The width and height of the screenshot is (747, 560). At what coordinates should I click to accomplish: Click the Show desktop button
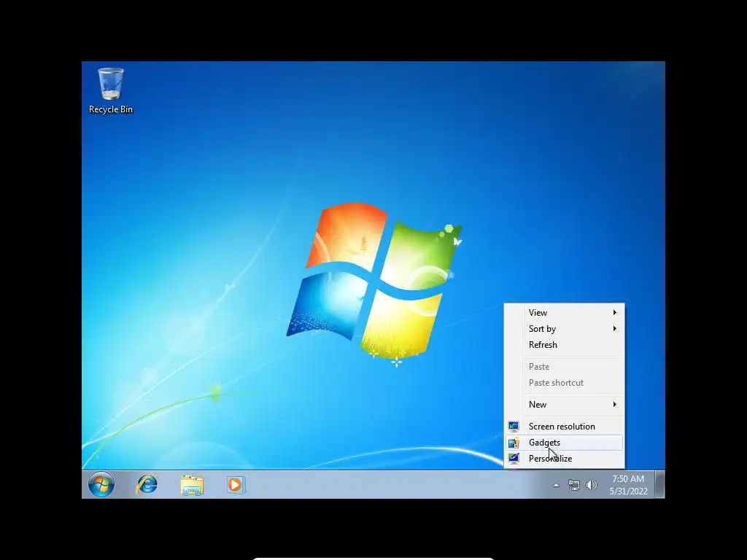(x=659, y=485)
